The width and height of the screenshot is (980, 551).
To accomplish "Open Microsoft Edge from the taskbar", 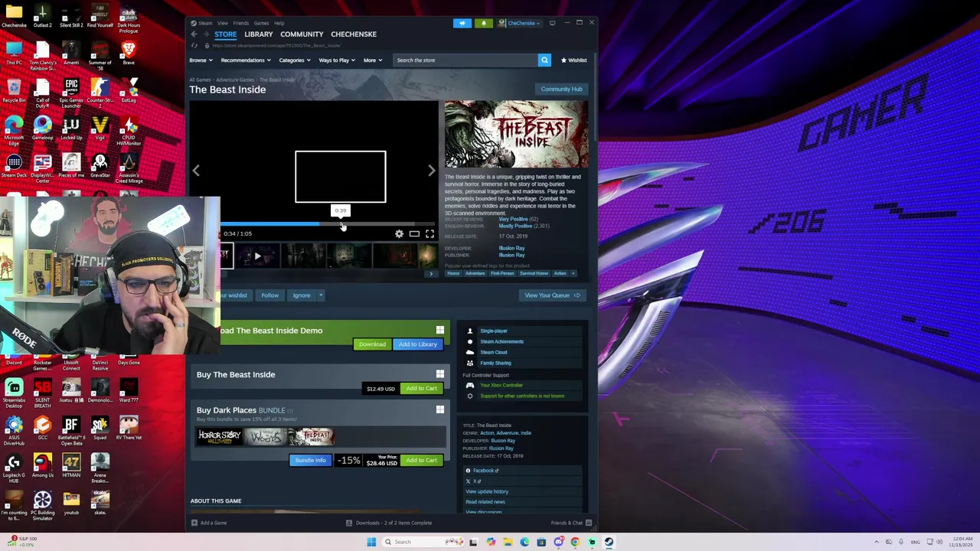I will coord(524,542).
